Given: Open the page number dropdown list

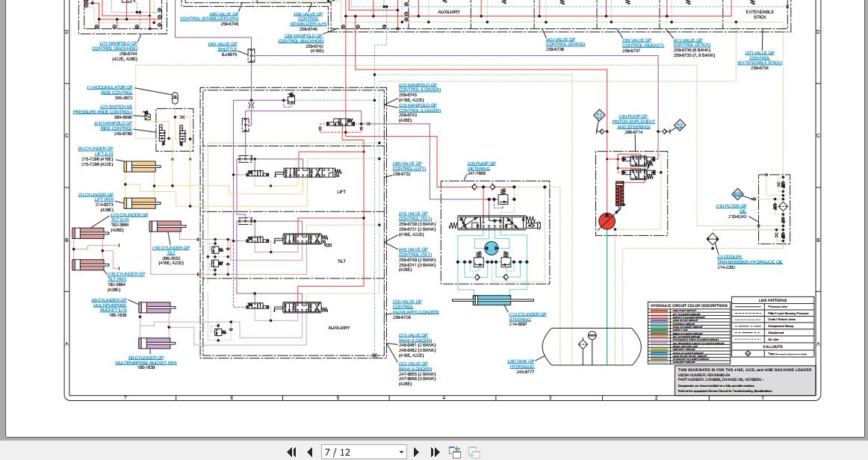Looking at the screenshot, I should [400, 452].
